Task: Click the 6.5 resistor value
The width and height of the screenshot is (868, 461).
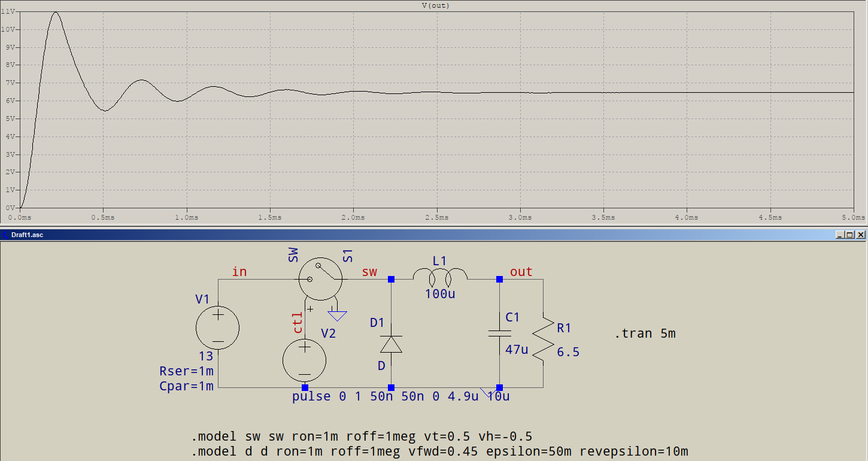Action: click(x=568, y=352)
